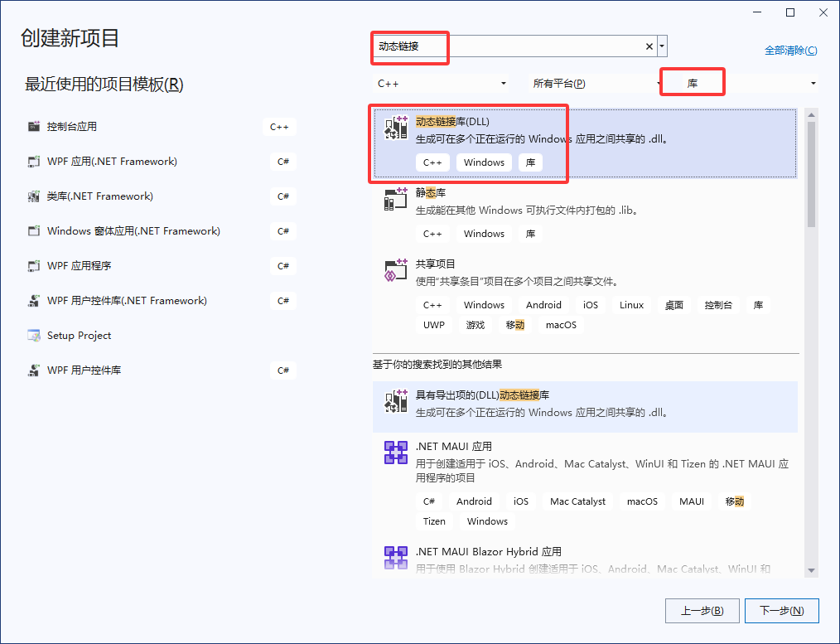The image size is (840, 644).
Task: Click the 全部清除 link
Action: (791, 51)
